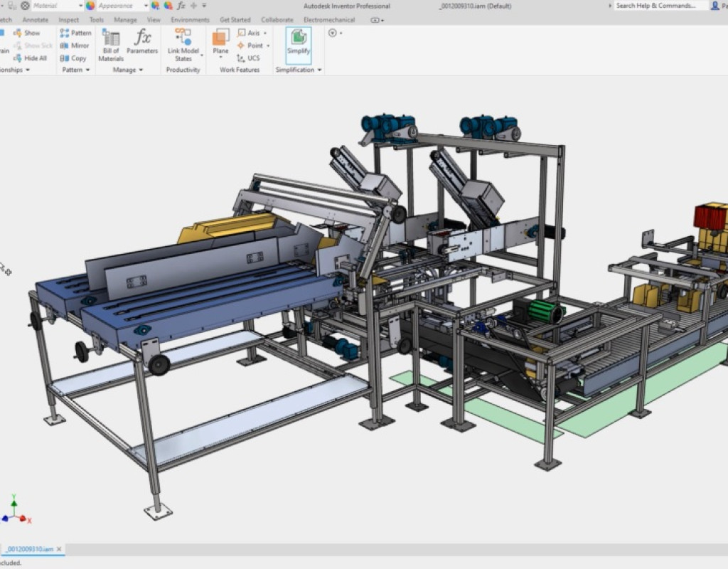Screen dimensions: 728x569
Task: Click the Search Help & Commands field
Action: (x=660, y=6)
